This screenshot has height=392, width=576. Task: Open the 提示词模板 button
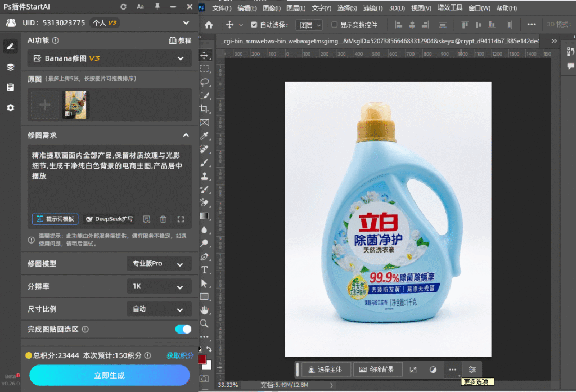click(55, 219)
